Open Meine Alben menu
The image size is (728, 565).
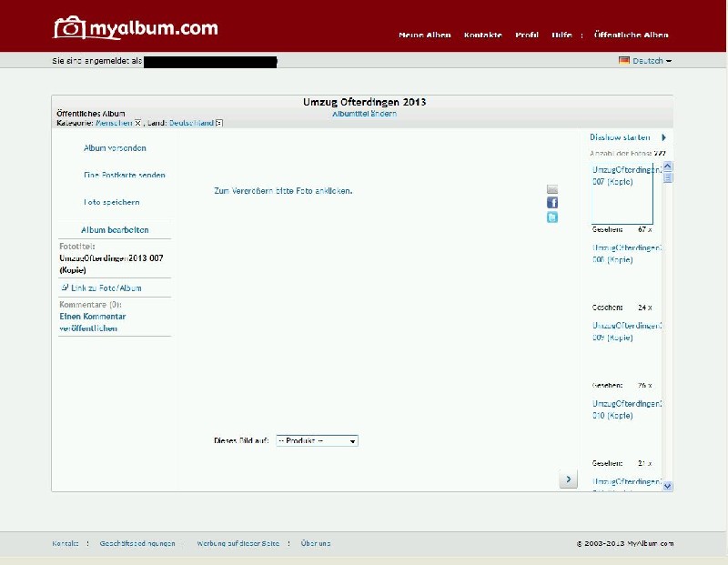pos(425,35)
